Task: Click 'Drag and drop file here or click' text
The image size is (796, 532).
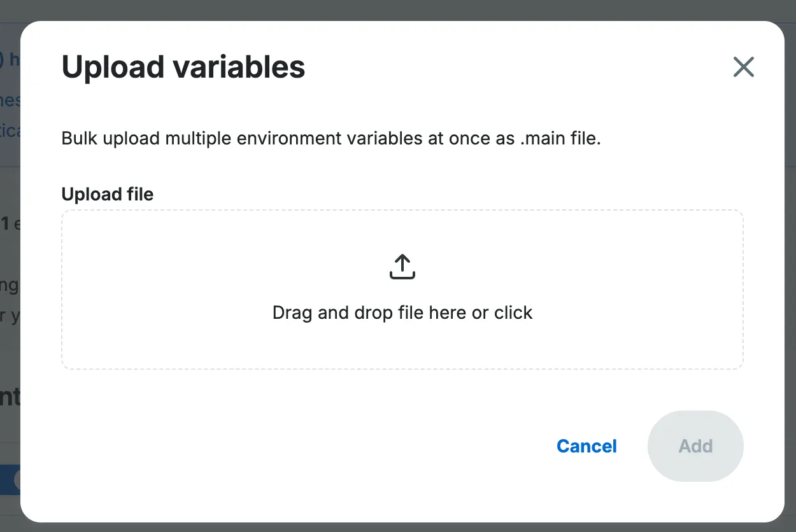Action: 402,312
